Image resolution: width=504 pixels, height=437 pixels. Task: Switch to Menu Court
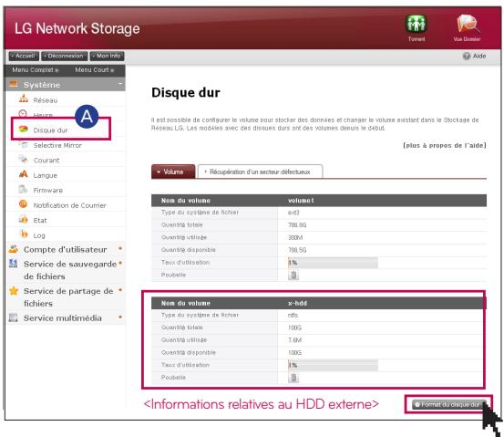pos(94,70)
